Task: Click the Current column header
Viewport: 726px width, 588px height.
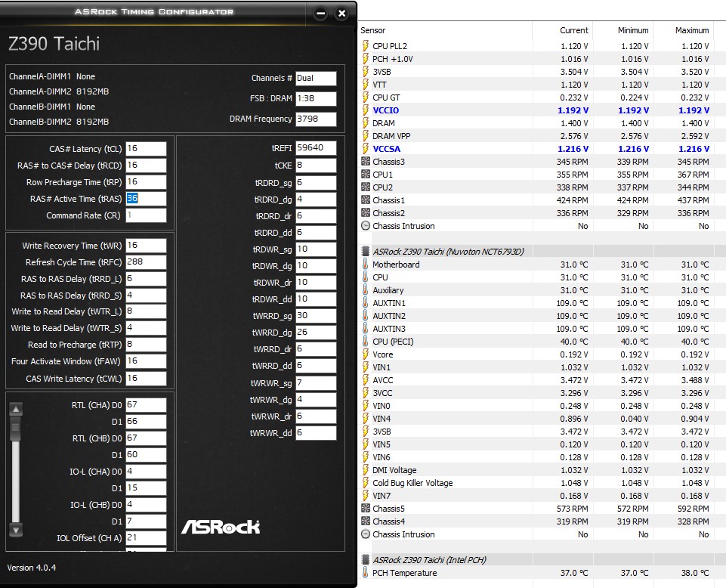Action: click(573, 30)
